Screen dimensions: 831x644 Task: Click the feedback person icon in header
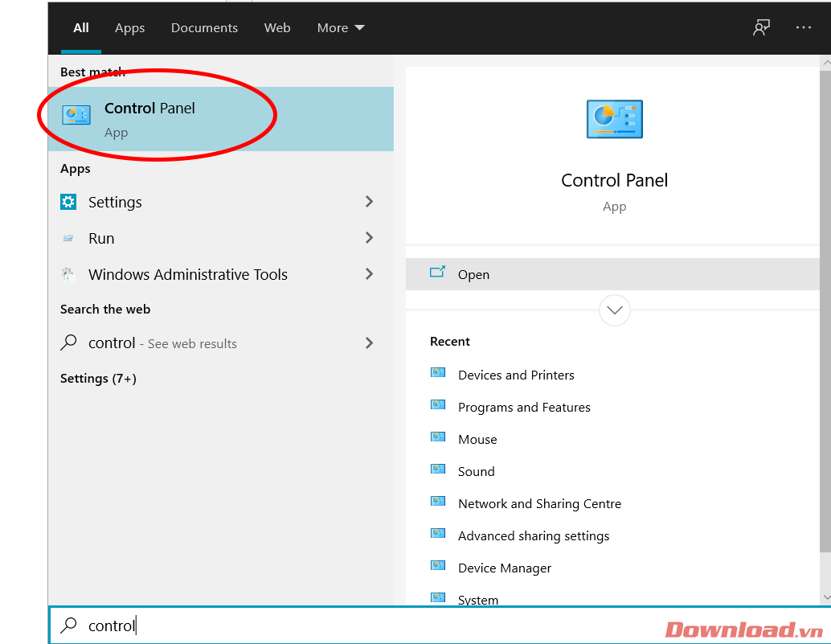coord(762,27)
